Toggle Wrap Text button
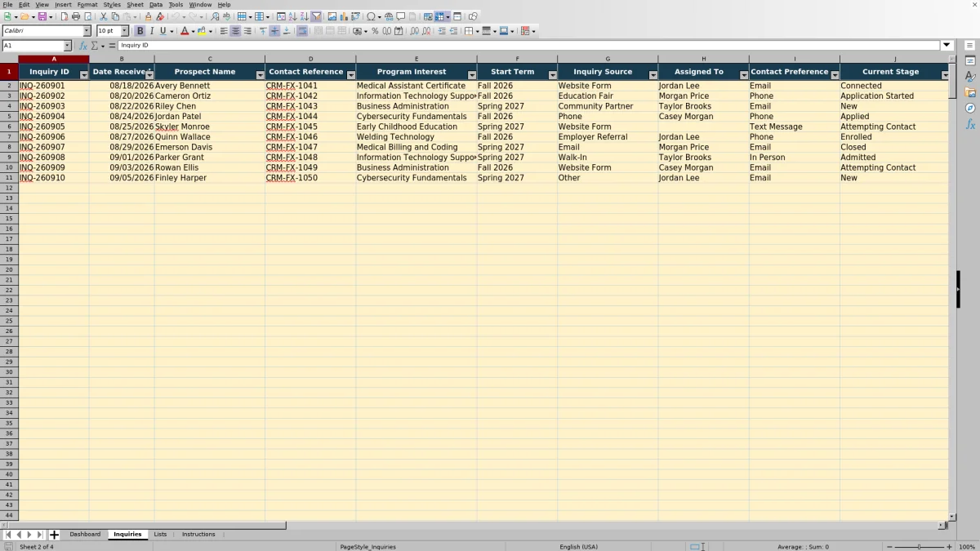The image size is (980, 551). (x=302, y=31)
